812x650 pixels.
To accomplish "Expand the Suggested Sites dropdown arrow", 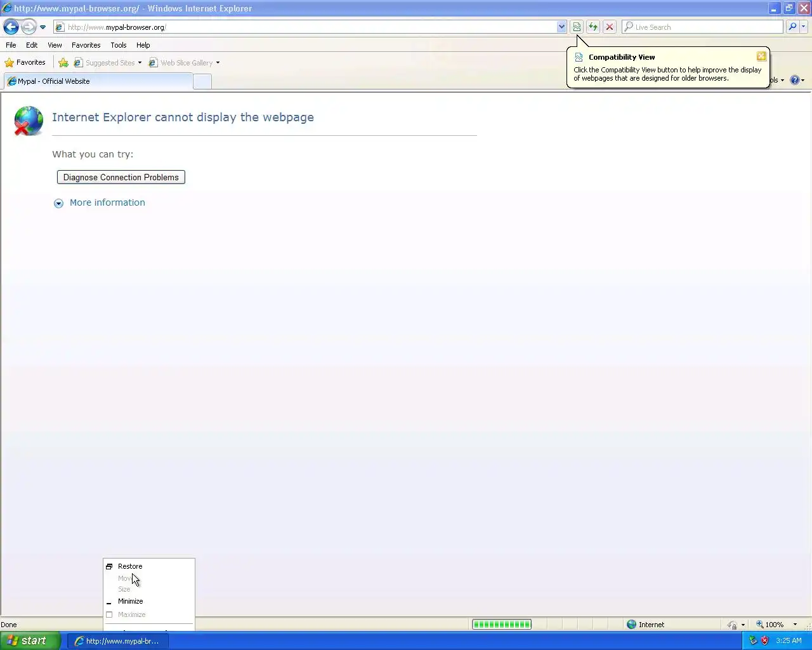I will pos(140,63).
